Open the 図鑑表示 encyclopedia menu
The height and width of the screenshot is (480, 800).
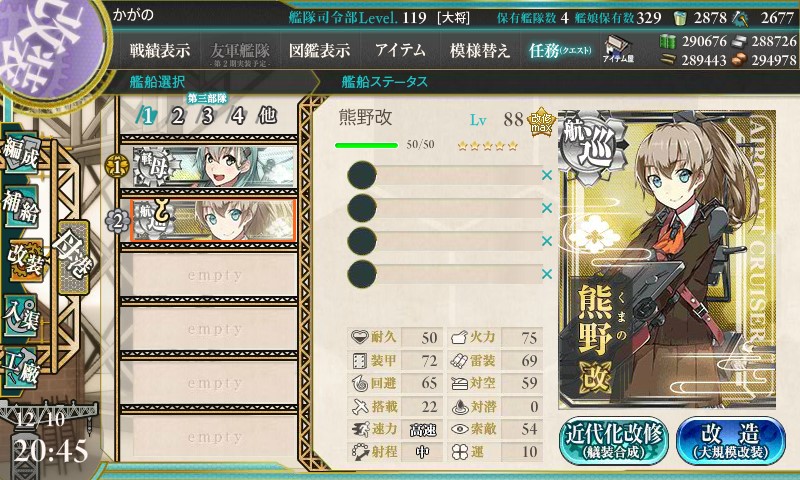pos(319,50)
